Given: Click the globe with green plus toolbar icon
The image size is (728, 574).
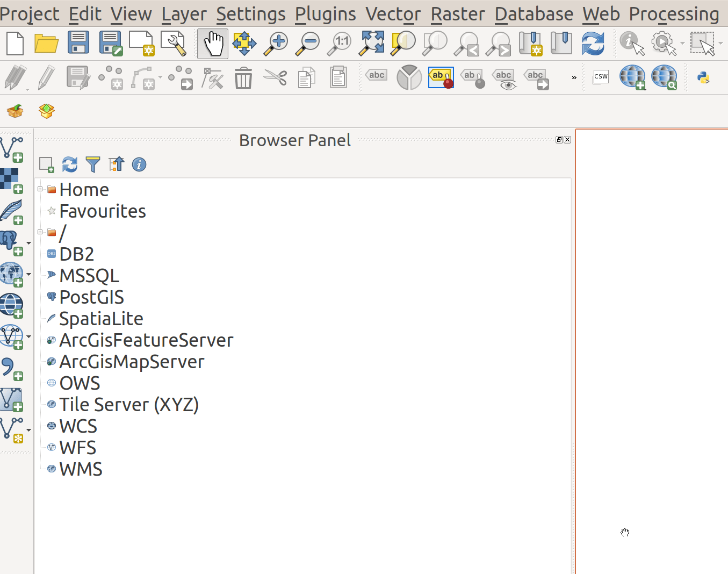Looking at the screenshot, I should (x=632, y=77).
